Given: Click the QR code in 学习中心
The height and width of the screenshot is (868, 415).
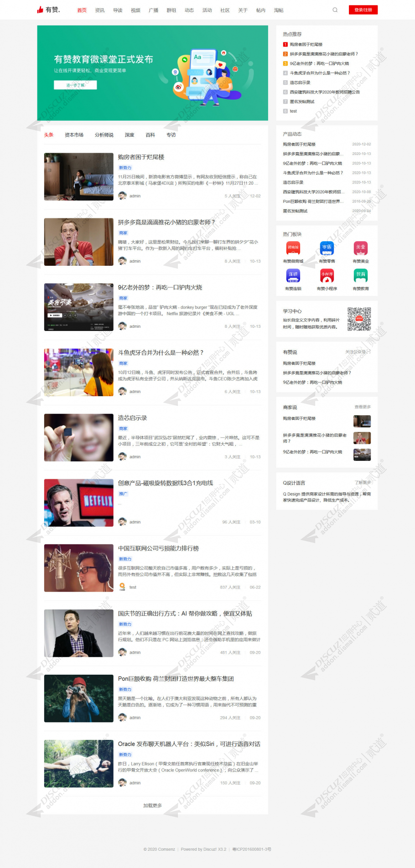Looking at the screenshot, I should click(359, 319).
